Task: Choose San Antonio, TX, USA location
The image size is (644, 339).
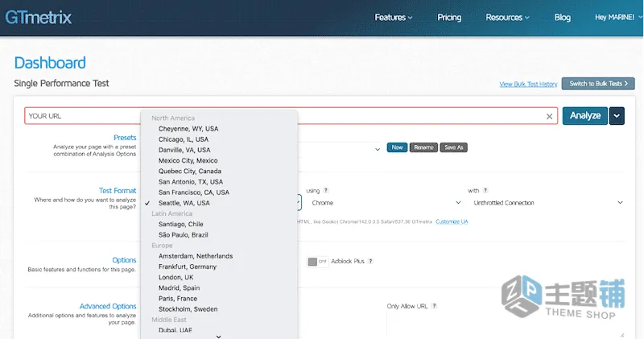Action: tap(191, 182)
